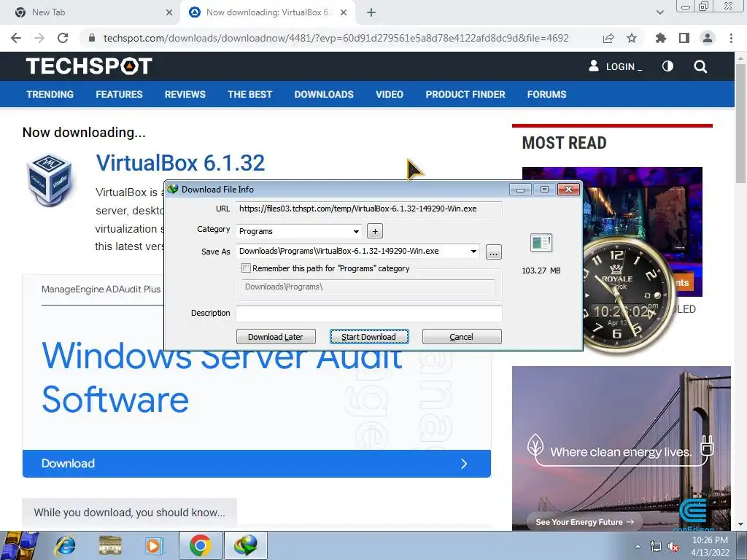Click Download Later button
This screenshot has height=560, width=747.
coord(275,337)
